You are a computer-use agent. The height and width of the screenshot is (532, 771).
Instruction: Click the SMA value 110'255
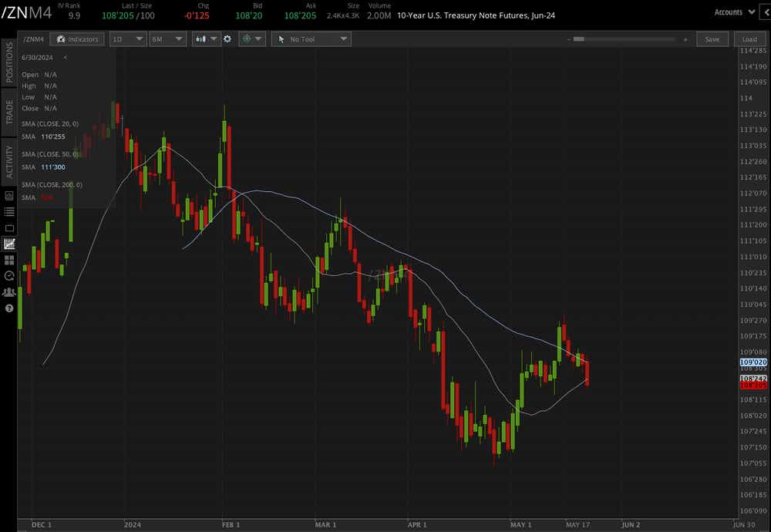pyautogui.click(x=52, y=136)
